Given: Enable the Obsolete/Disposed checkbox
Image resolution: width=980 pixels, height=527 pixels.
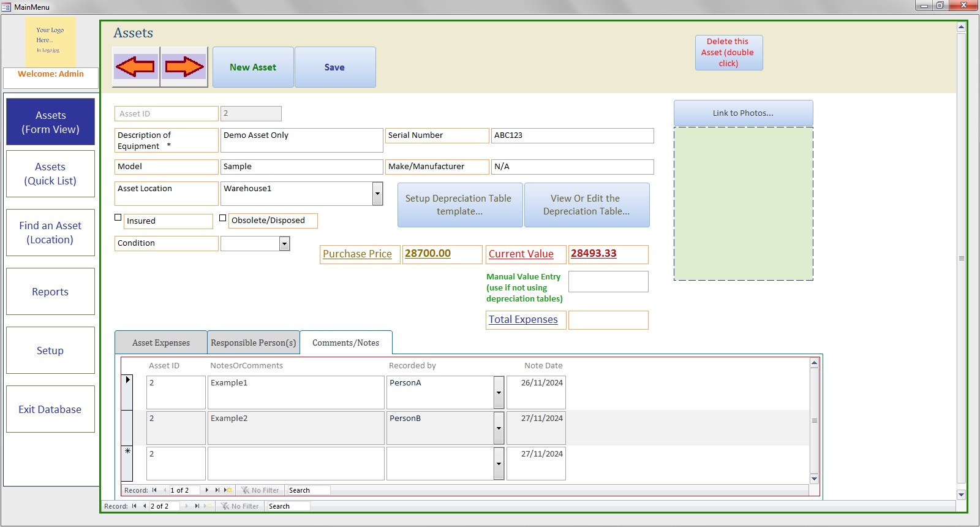Looking at the screenshot, I should (x=223, y=218).
